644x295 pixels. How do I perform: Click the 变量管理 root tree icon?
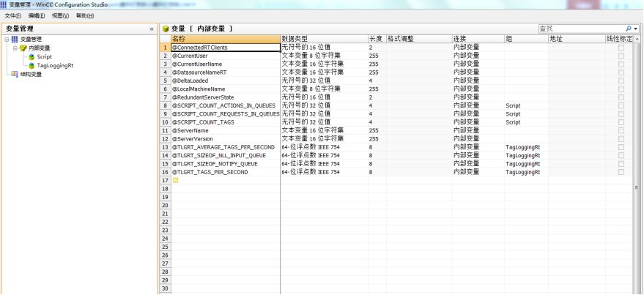[x=15, y=40]
